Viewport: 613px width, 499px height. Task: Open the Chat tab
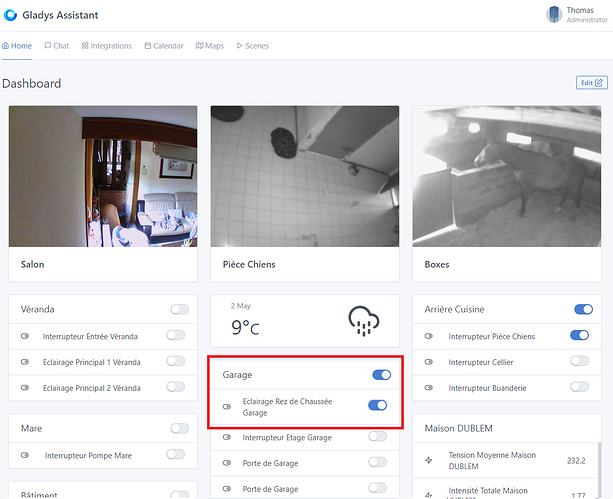click(57, 46)
